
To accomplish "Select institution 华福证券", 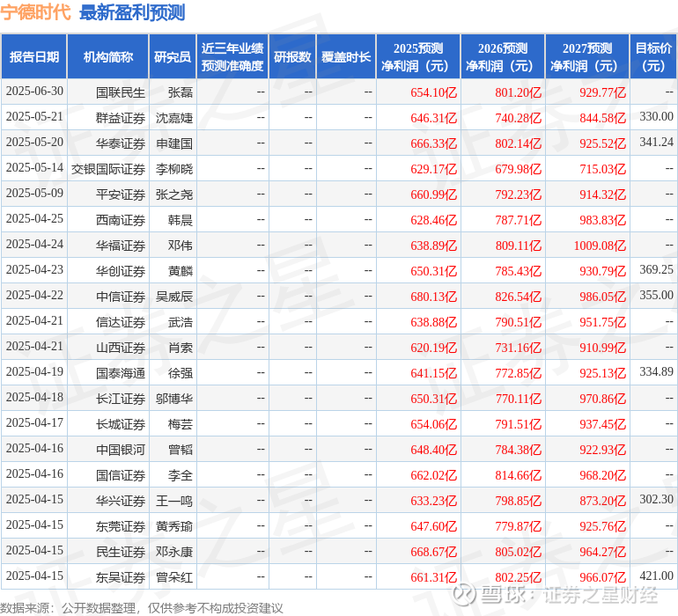I will tap(121, 246).
